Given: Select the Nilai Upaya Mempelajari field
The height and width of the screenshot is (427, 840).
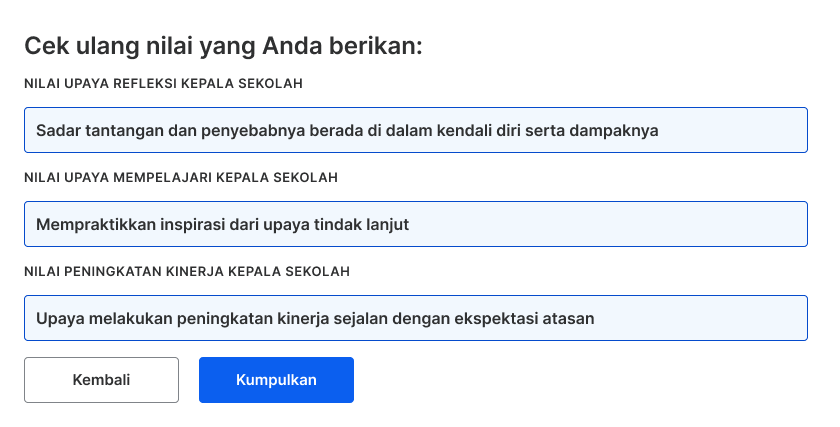Looking at the screenshot, I should [x=416, y=224].
